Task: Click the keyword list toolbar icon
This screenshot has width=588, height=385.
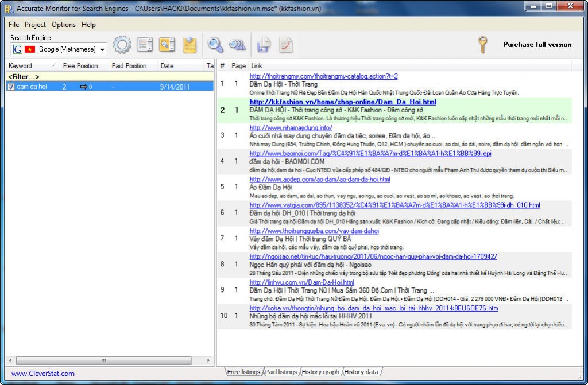Action: [x=145, y=45]
